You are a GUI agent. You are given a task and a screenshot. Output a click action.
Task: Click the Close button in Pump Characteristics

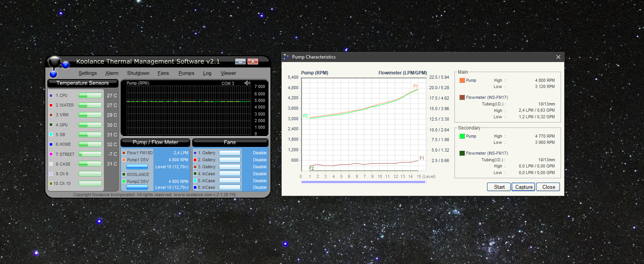[x=548, y=187]
